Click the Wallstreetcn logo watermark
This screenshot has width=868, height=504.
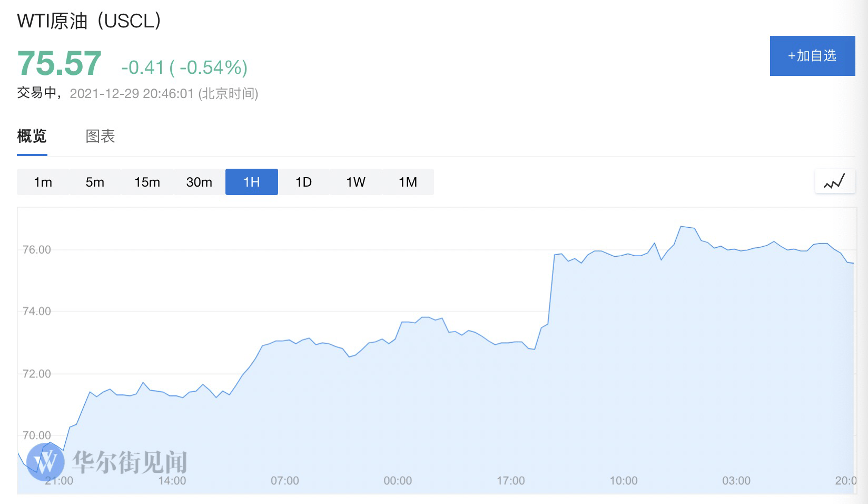[107, 462]
